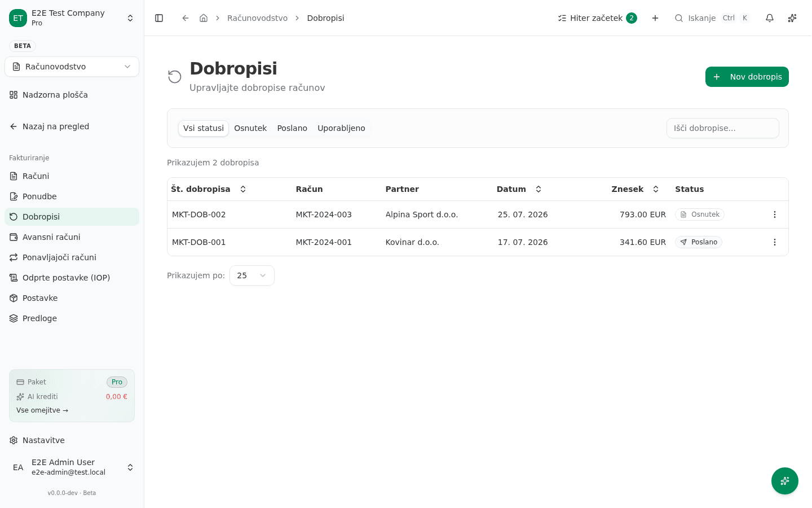Open the home breadcrumb icon
The height and width of the screenshot is (508, 812).
204,18
